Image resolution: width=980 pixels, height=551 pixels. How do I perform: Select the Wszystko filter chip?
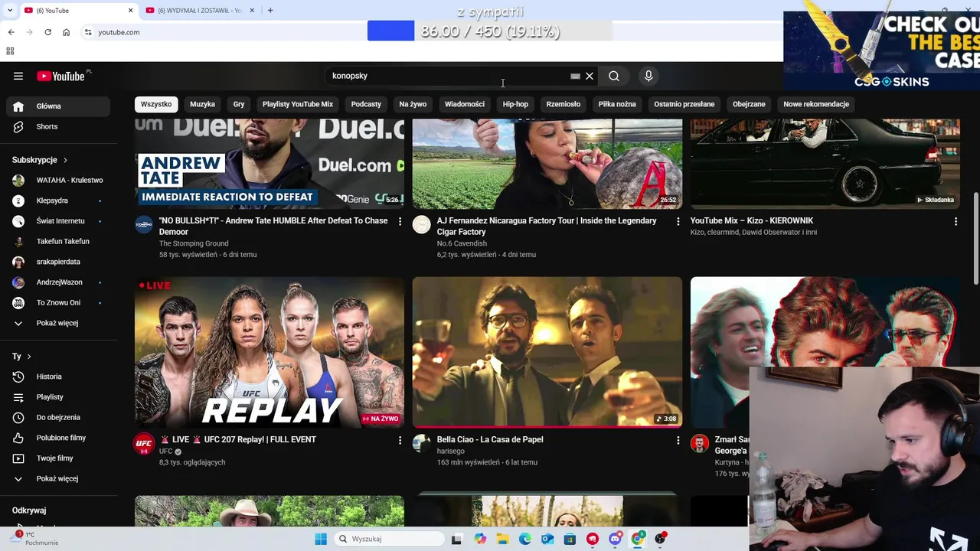[156, 104]
